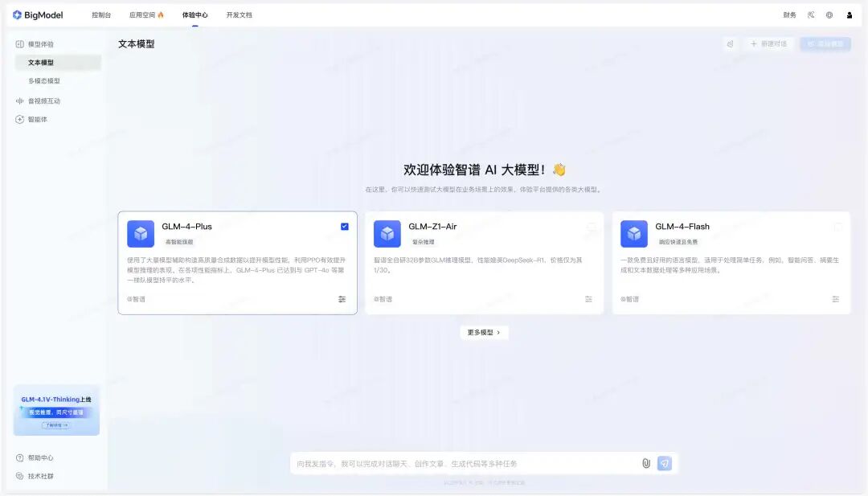
Task: Select 文本模型 in the sidebar
Action: (58, 63)
